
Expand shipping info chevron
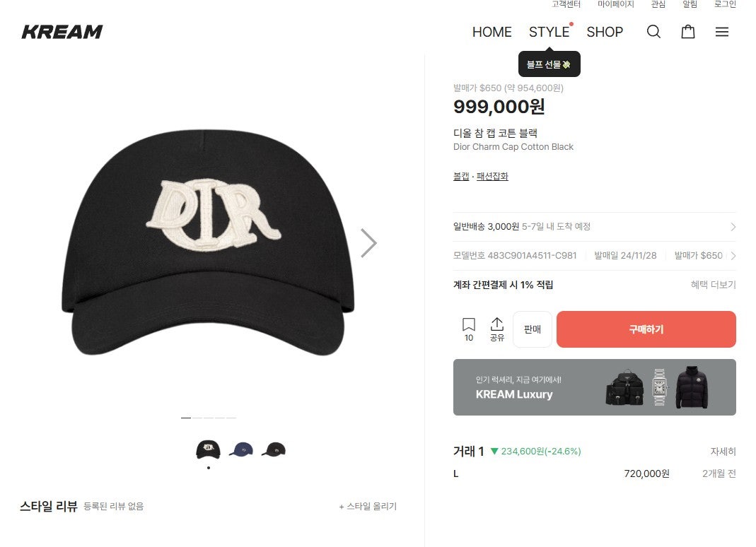(733, 227)
